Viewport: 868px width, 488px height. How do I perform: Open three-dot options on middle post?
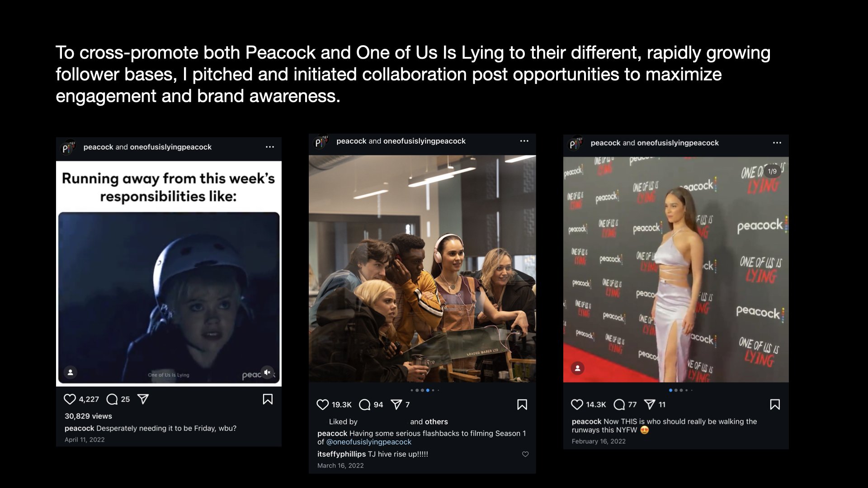524,141
